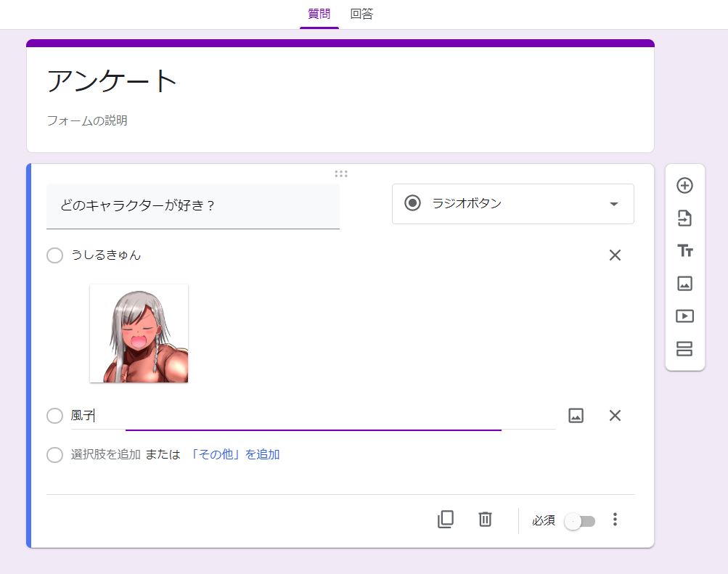Click the add video icon in the sidebar
Screen dimensions: 728x574
(x=683, y=316)
